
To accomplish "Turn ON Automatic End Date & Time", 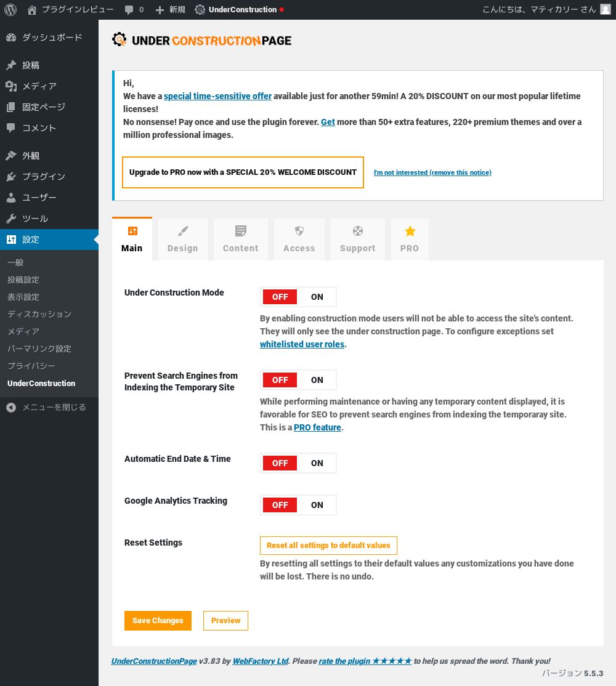I will 317,463.
